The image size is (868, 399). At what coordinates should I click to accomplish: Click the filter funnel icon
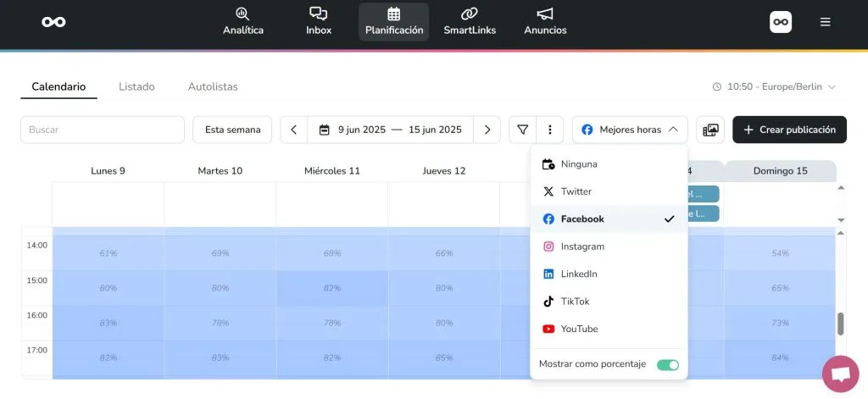523,130
